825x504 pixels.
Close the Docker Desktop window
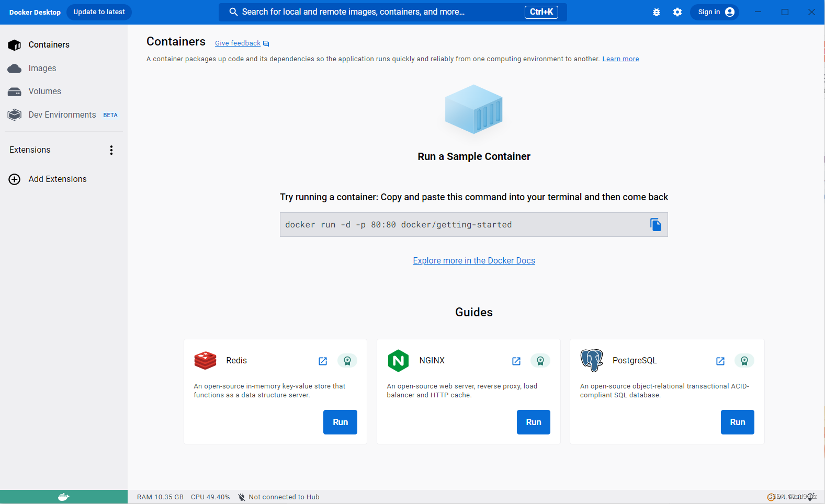point(811,12)
